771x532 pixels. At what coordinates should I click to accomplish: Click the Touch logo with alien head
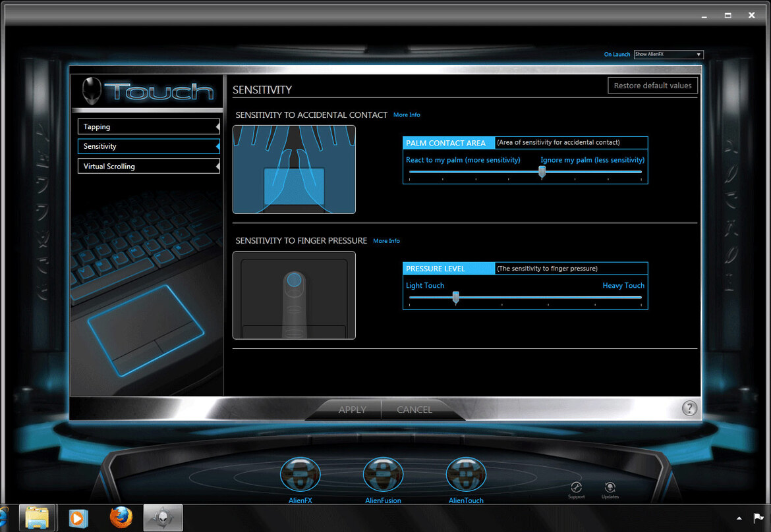click(148, 91)
